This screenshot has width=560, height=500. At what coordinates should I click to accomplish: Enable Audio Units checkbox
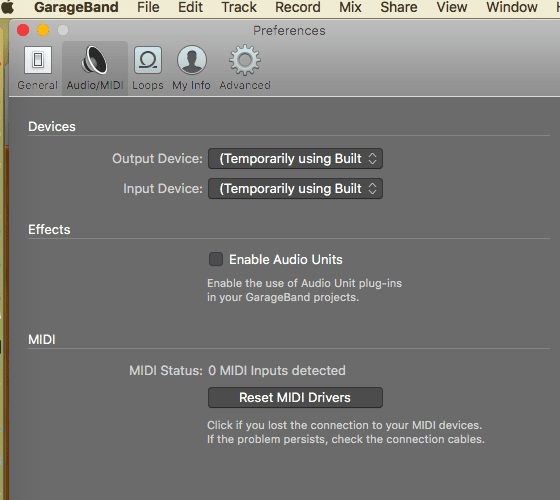point(216,259)
